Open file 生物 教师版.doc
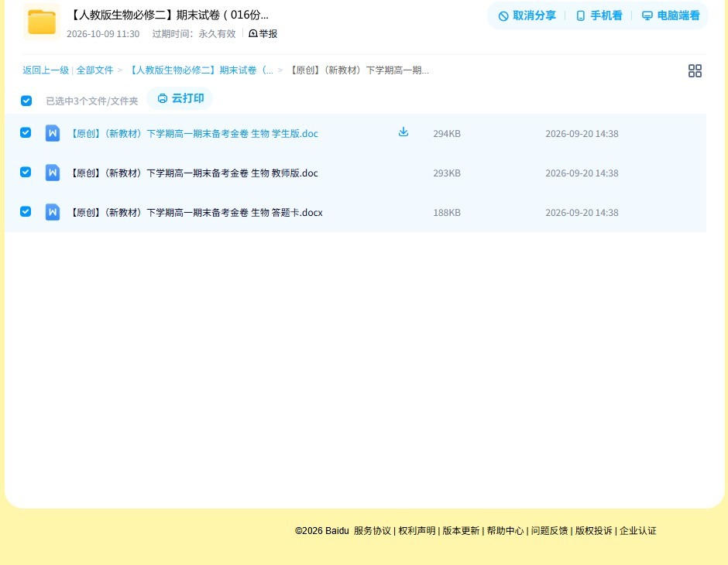 tap(194, 173)
